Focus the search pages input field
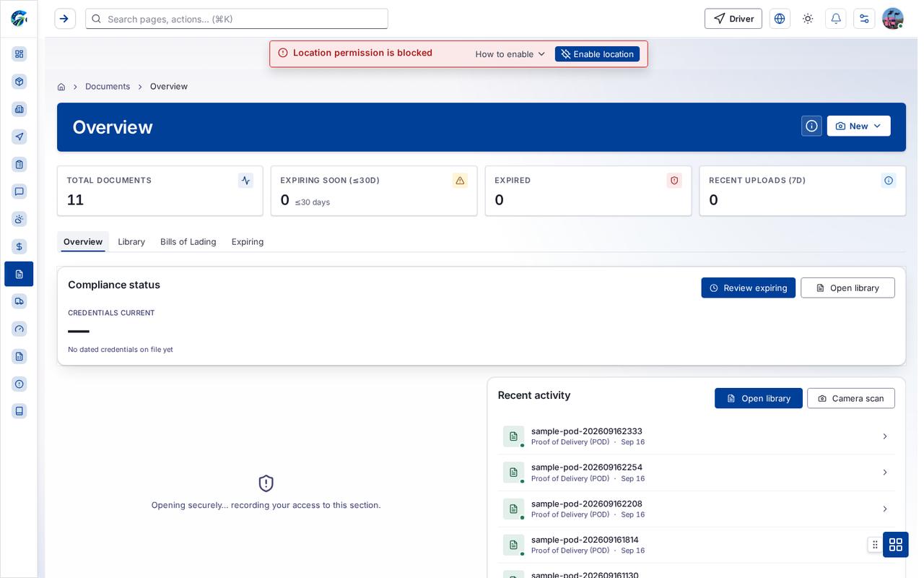 [x=237, y=19]
